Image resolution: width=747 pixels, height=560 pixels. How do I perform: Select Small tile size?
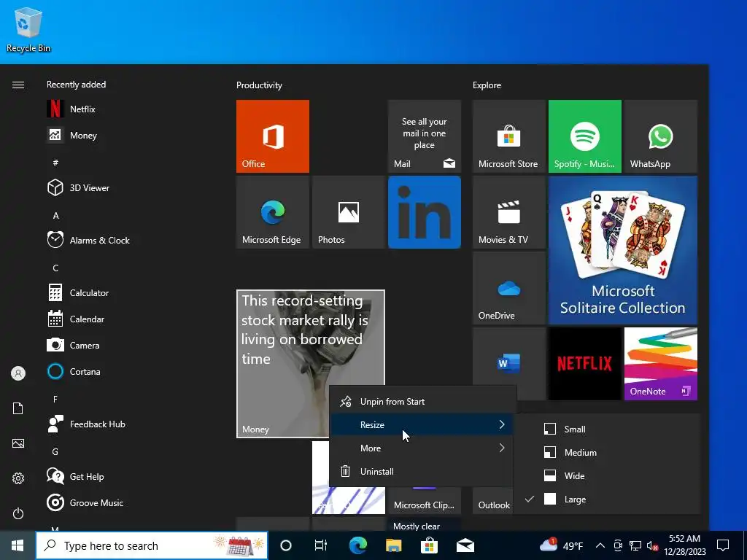coord(607,429)
